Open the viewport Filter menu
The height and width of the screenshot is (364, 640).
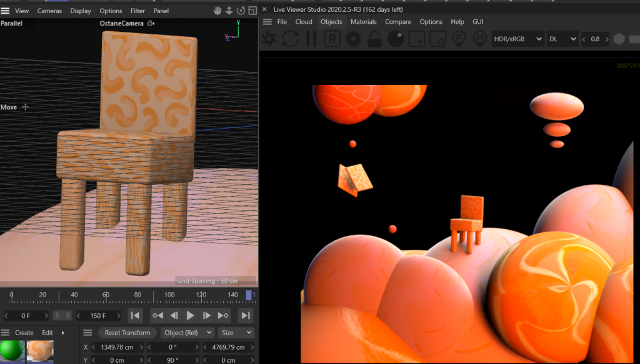tap(137, 11)
